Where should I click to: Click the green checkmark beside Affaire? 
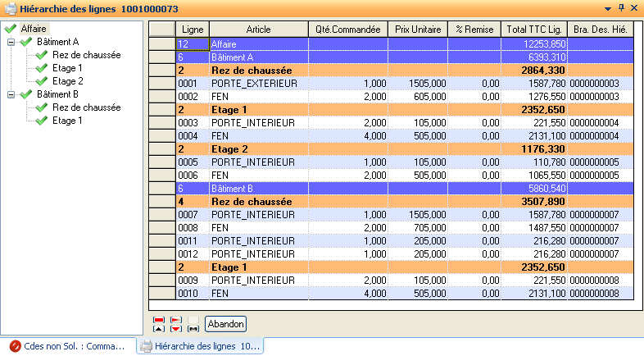tap(10, 29)
